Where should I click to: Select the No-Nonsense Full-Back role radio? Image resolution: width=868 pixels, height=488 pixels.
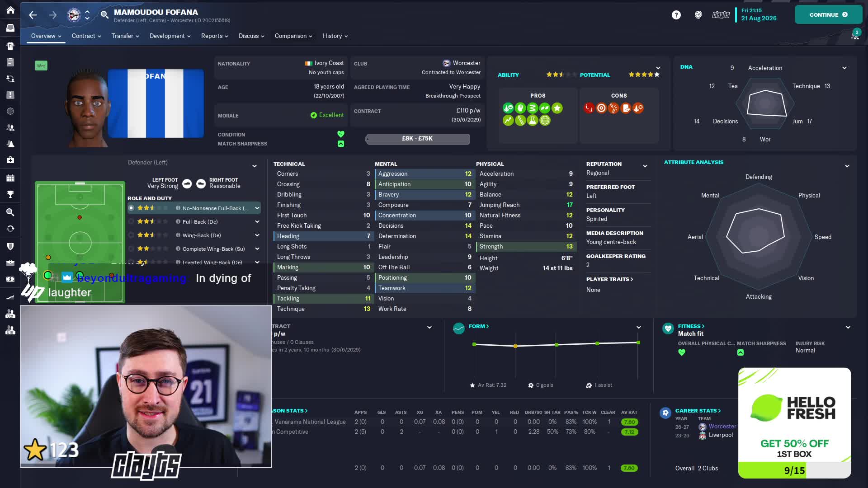pos(131,208)
